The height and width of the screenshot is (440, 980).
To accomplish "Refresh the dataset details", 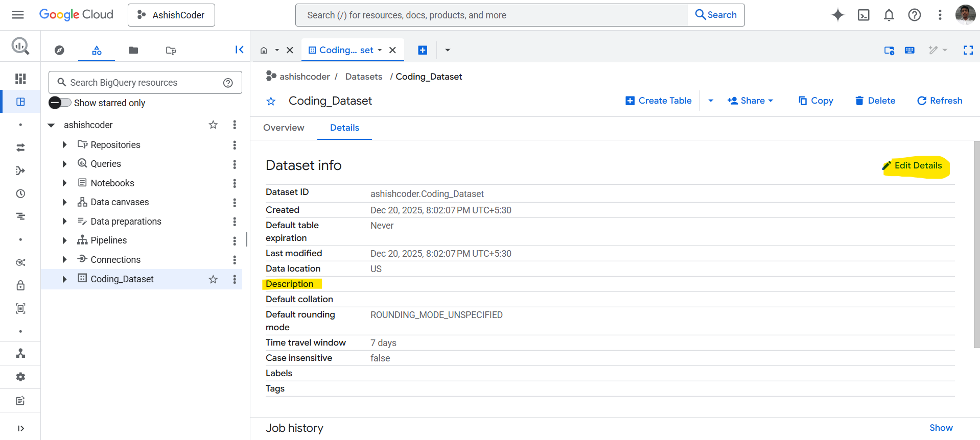I will [x=940, y=101].
